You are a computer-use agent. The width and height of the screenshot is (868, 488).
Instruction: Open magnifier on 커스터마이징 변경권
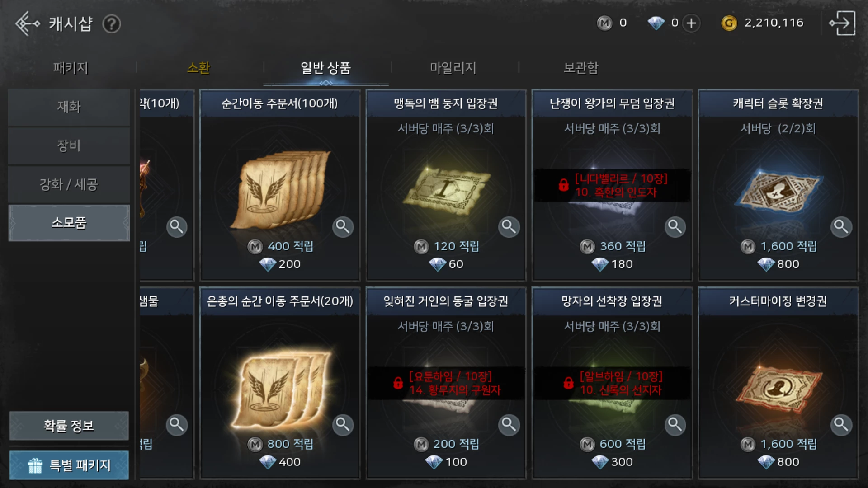click(x=841, y=425)
